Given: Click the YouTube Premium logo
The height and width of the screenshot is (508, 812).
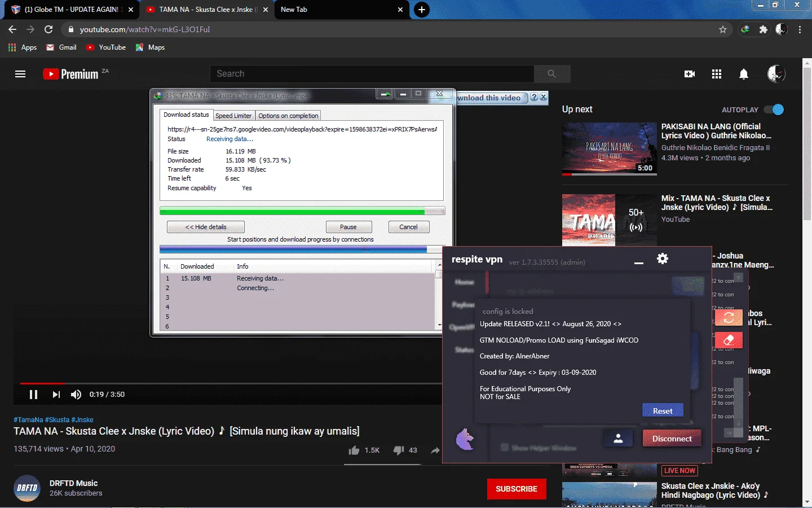Looking at the screenshot, I should (x=70, y=74).
